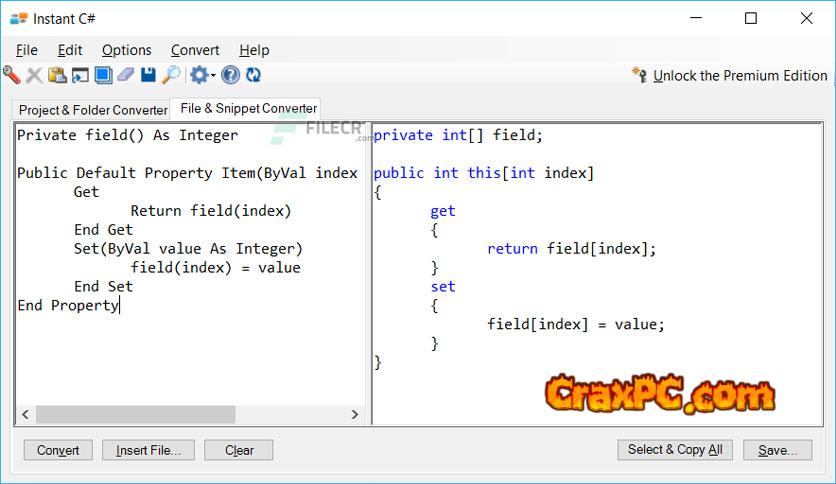Open the Convert menu
Image resolution: width=836 pixels, height=484 pixels.
(x=195, y=50)
